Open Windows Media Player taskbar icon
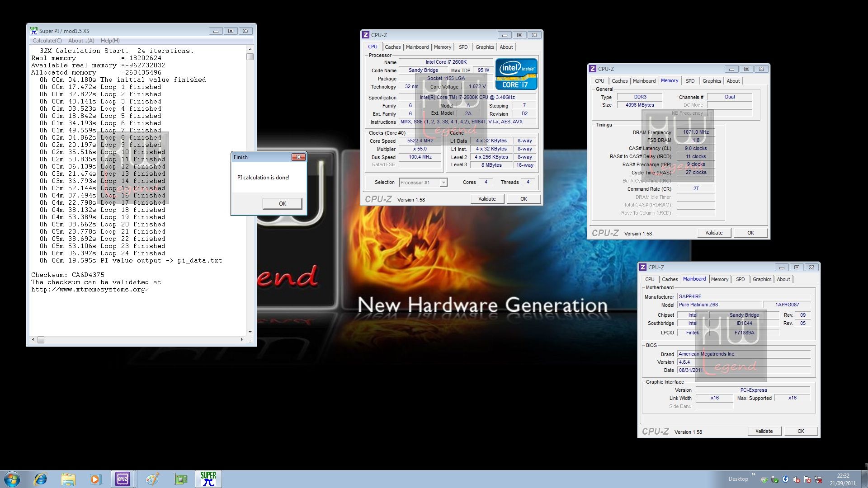 95,479
